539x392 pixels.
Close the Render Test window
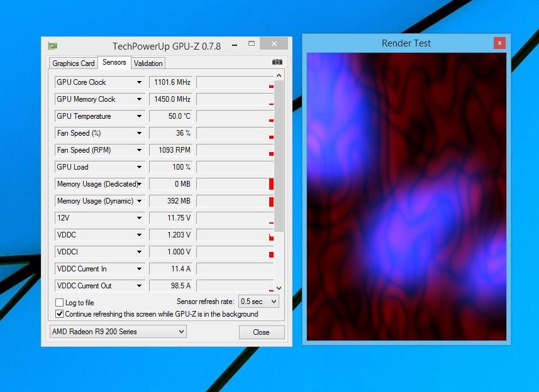(499, 43)
